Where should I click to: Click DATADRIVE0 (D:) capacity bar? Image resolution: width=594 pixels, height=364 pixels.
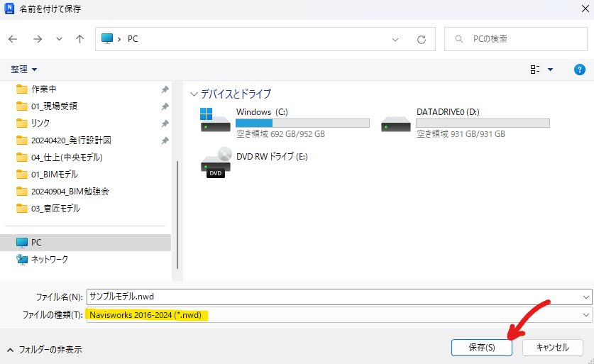coord(483,123)
